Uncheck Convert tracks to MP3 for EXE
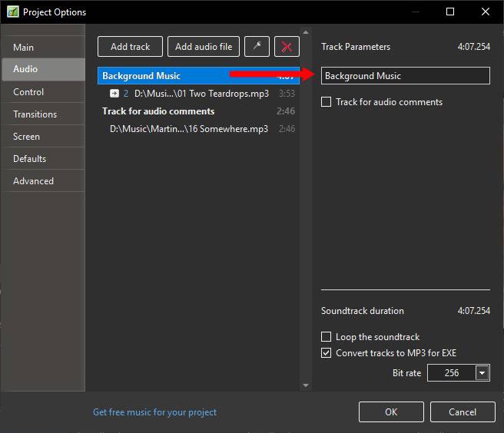 tap(326, 352)
